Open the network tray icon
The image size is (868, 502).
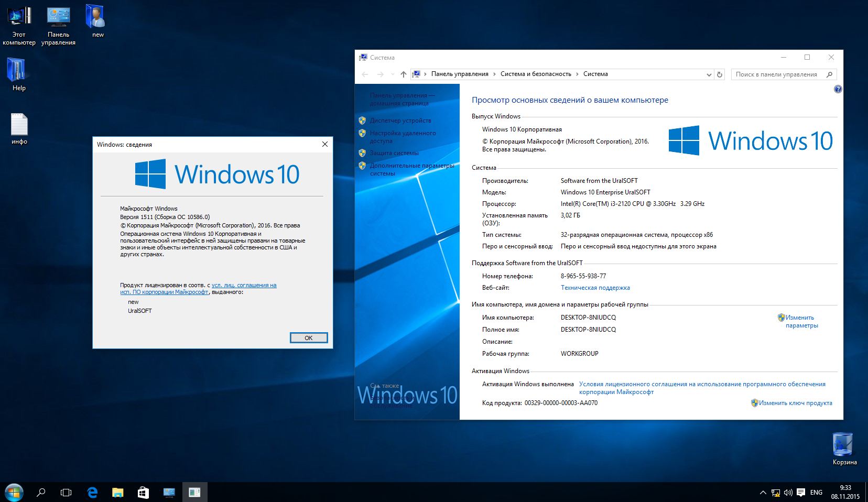tap(776, 493)
